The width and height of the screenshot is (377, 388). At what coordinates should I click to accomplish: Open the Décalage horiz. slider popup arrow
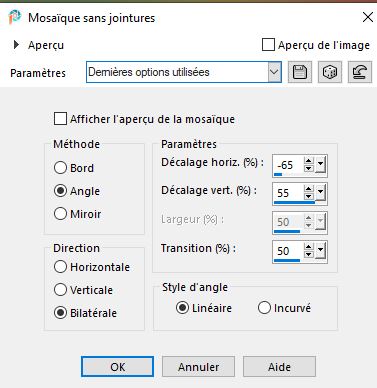[x=320, y=164]
